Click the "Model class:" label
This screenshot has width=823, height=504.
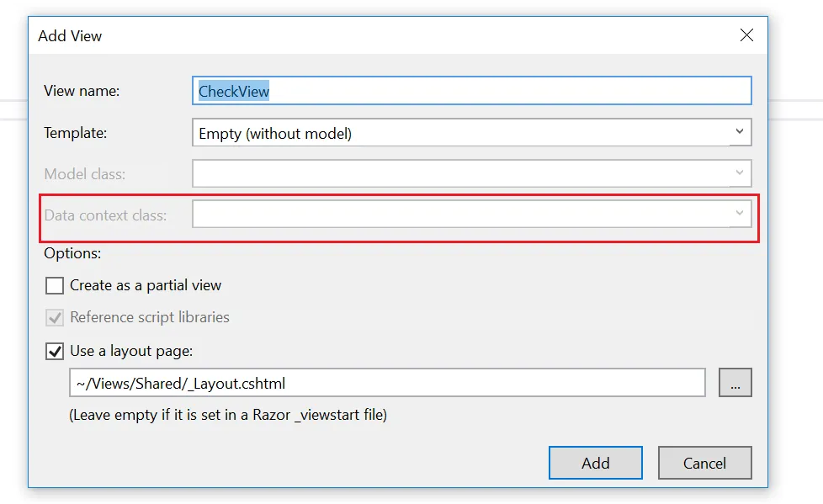pyautogui.click(x=85, y=174)
